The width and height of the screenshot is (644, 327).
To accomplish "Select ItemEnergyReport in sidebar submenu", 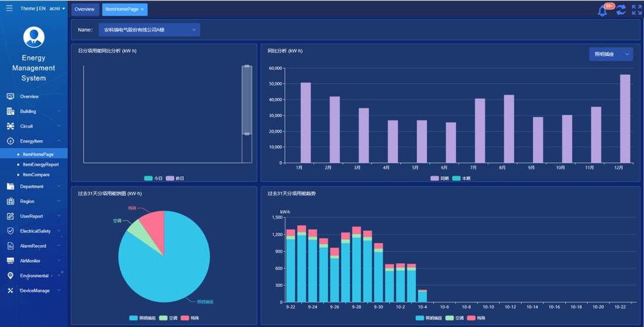I will point(40,164).
